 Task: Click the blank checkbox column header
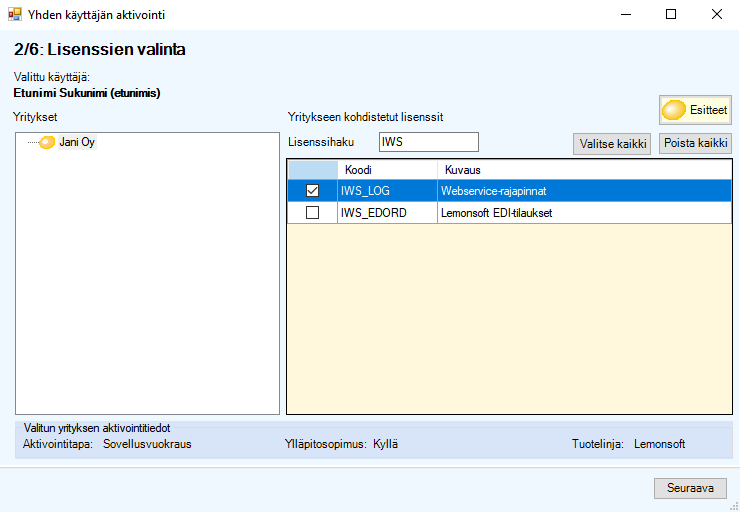(312, 170)
